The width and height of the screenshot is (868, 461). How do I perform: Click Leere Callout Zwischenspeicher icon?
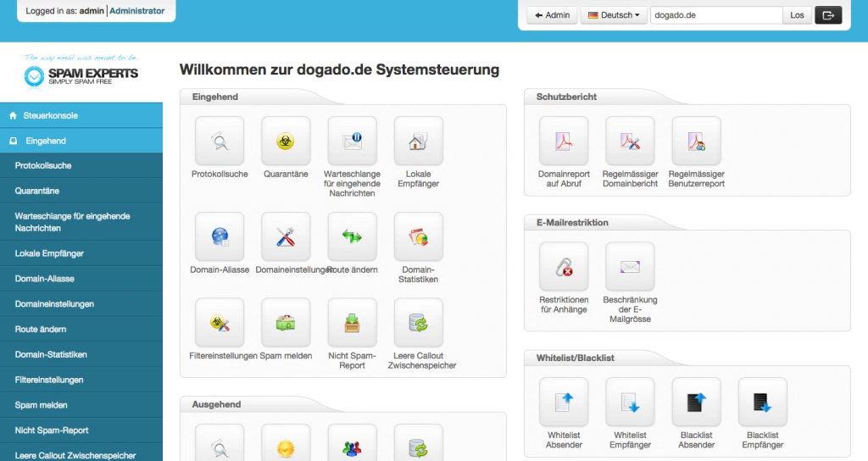419,323
